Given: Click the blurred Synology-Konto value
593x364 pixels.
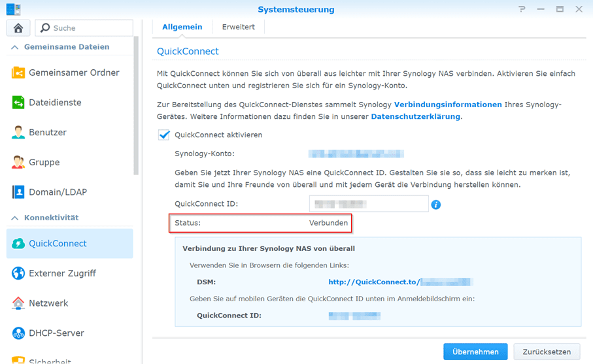Looking at the screenshot, I should click(356, 154).
